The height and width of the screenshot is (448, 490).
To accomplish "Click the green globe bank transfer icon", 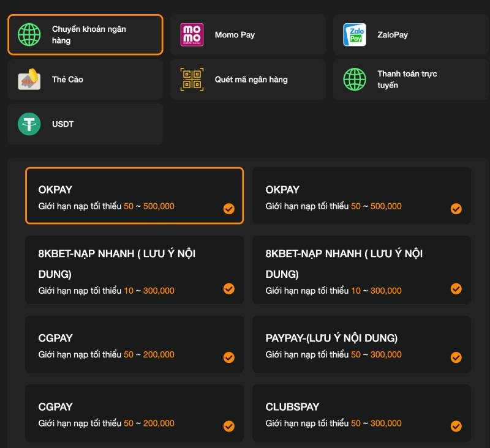I will [29, 35].
